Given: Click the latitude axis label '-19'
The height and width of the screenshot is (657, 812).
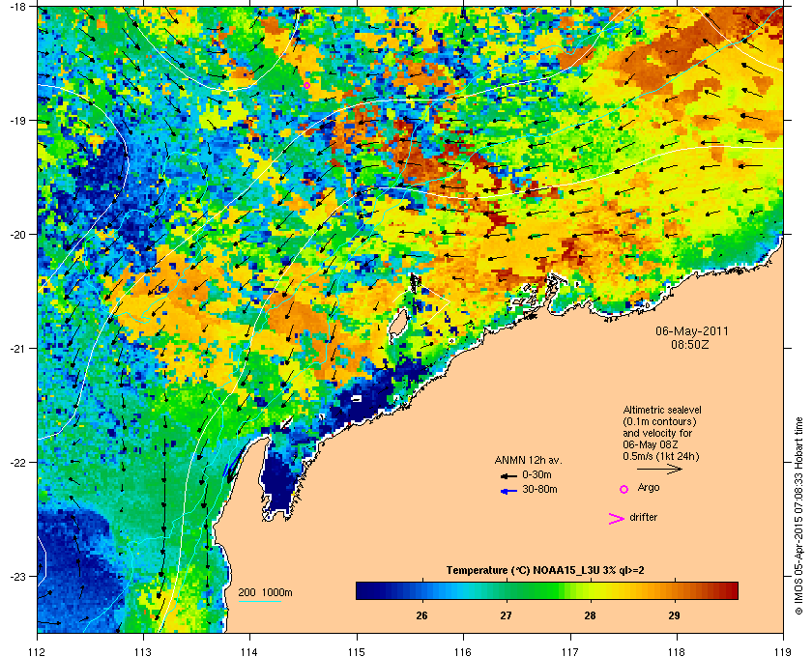Looking at the screenshot, I should pyautogui.click(x=16, y=121).
